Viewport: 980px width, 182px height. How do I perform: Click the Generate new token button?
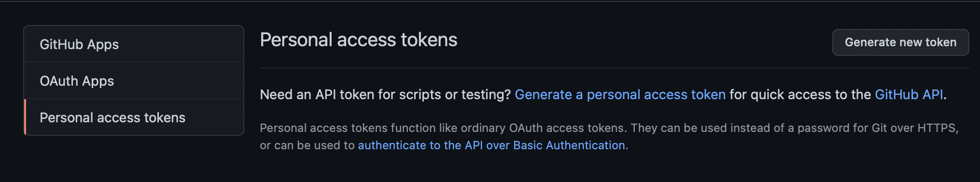[900, 42]
